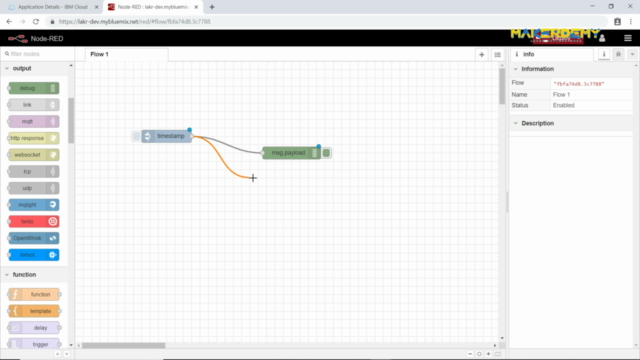640x360 pixels.
Task: Open the list of flows
Action: tap(498, 55)
